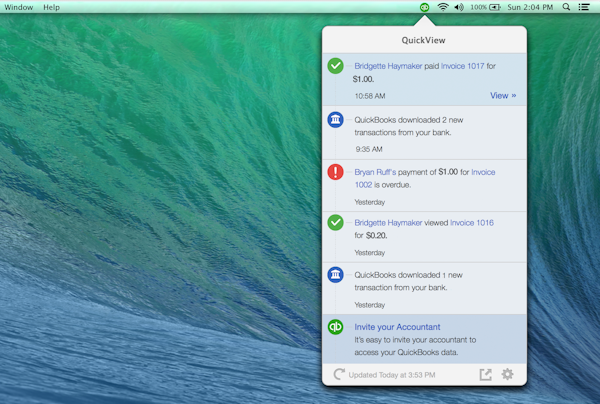Click battery 100% percentage text
The height and width of the screenshot is (404, 600).
(x=478, y=7)
